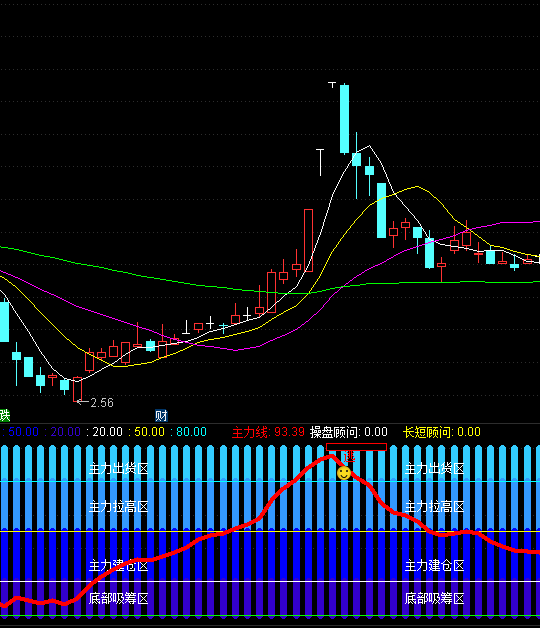The image size is (540, 628).
Task: Click the dark blue 20.00 parameter value
Action: 66,432
